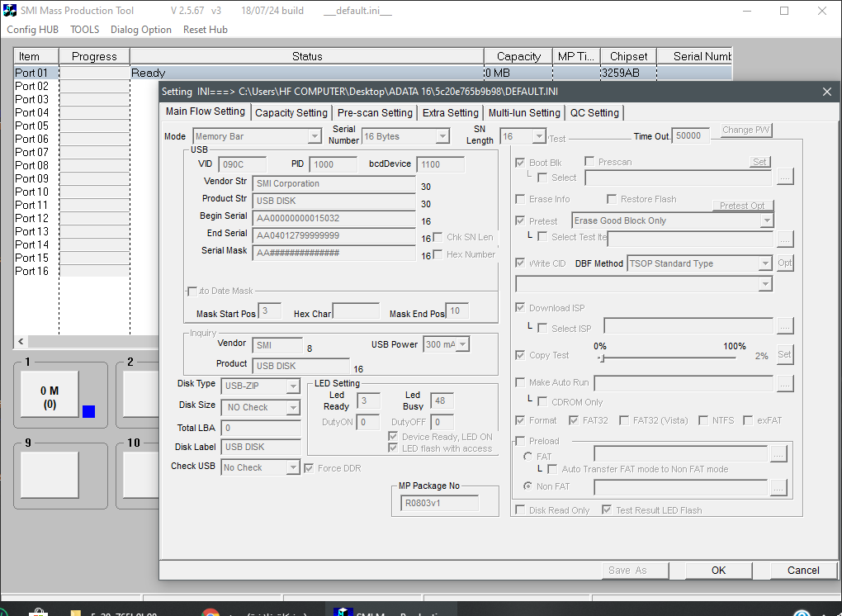Open the Reset Hub menu
The image size is (842, 616).
[205, 30]
